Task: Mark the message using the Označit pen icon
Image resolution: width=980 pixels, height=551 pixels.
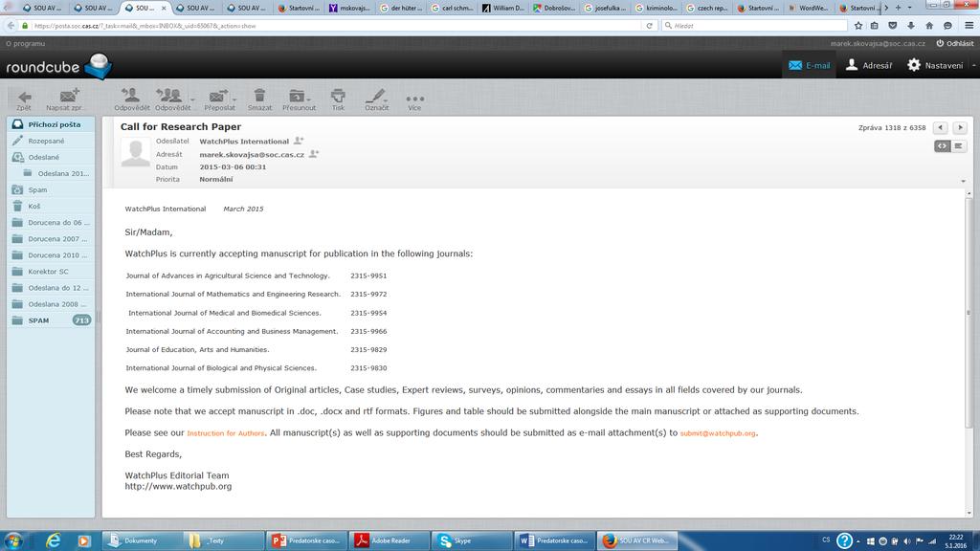Action: click(x=376, y=99)
